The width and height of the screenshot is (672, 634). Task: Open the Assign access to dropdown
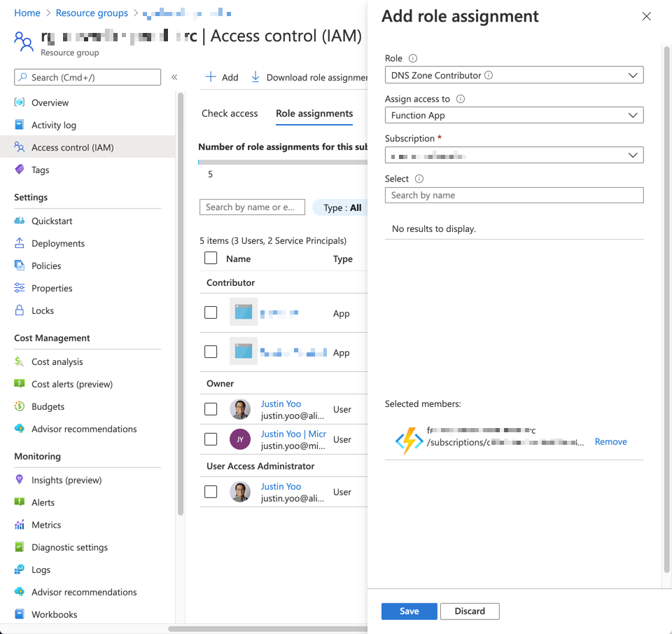(x=514, y=115)
